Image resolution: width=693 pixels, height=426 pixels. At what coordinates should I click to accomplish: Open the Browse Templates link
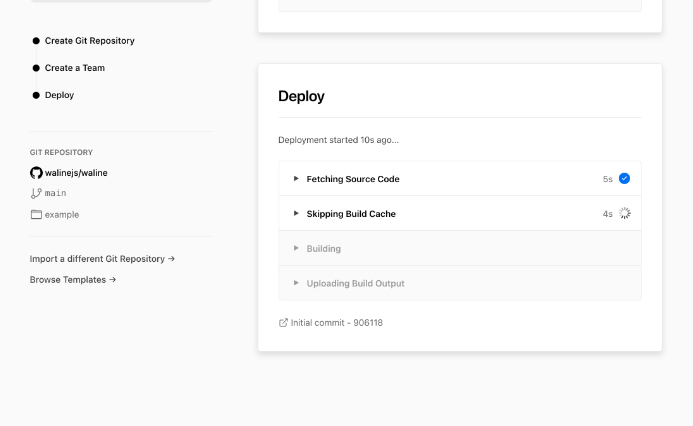click(73, 280)
